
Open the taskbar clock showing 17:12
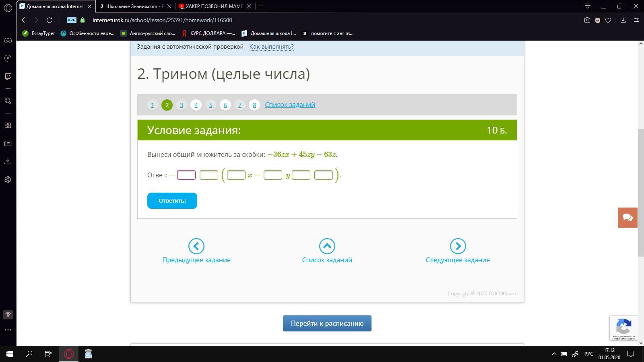click(609, 354)
